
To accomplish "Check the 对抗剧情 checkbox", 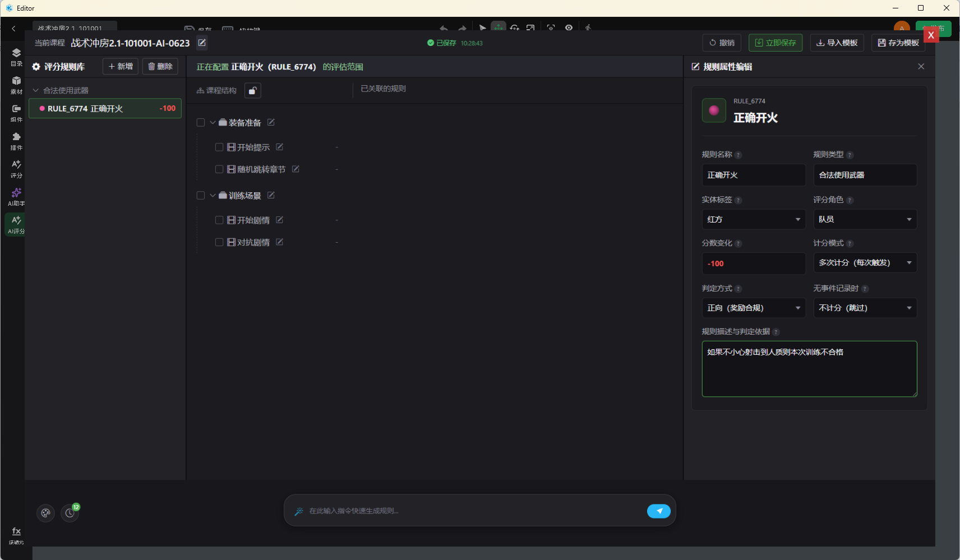I will pos(219,242).
